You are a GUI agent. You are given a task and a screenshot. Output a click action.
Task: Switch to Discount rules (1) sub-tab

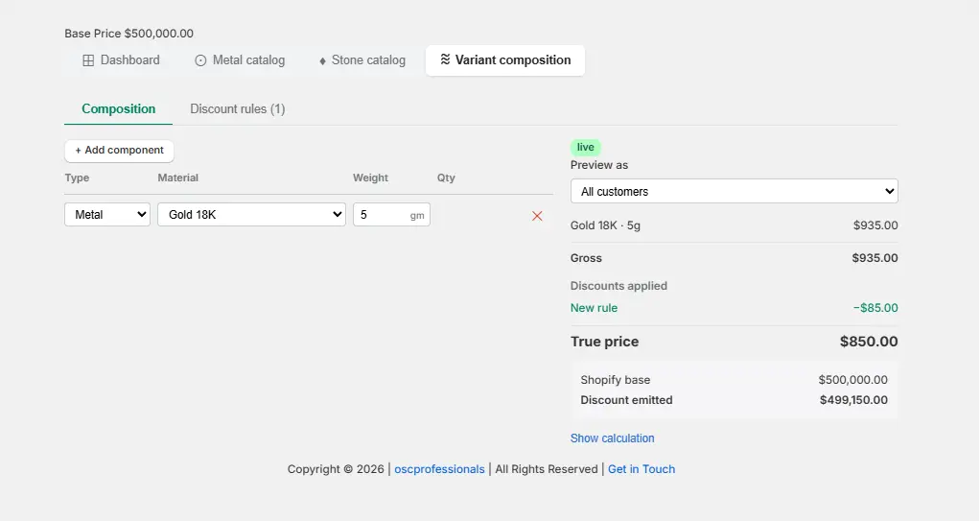pos(238,108)
